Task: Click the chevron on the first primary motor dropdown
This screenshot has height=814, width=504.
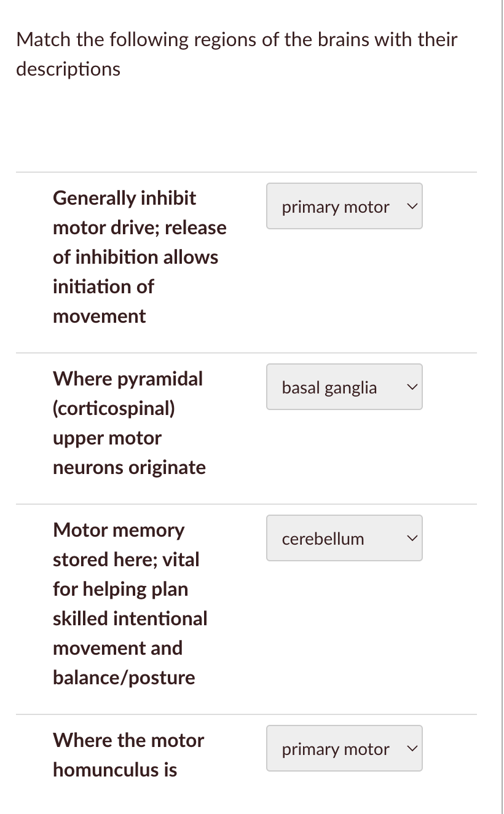Action: pos(413,206)
